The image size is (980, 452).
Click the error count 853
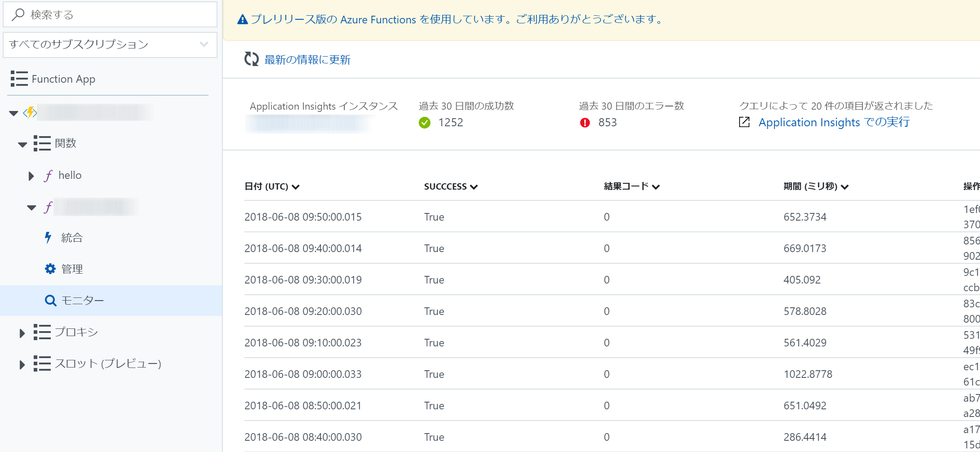click(608, 123)
